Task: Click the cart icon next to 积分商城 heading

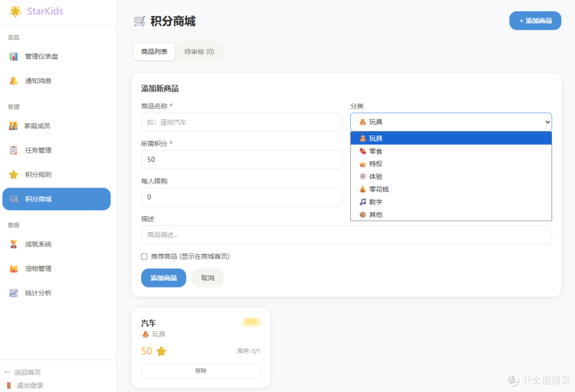Action: pos(139,21)
